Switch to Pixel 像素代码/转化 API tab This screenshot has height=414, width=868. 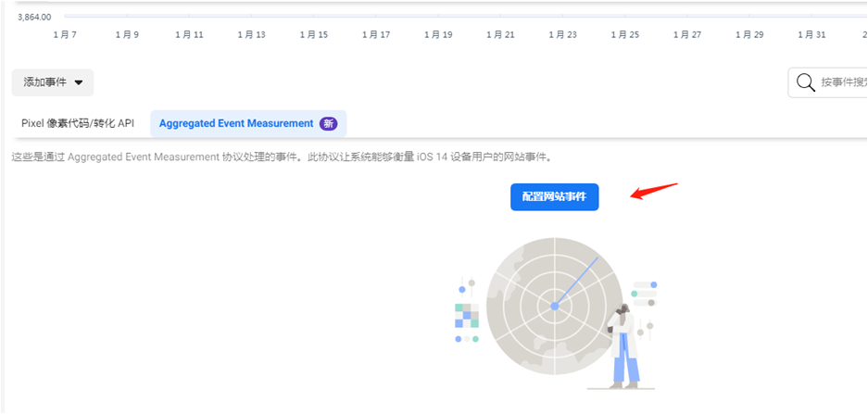point(78,123)
